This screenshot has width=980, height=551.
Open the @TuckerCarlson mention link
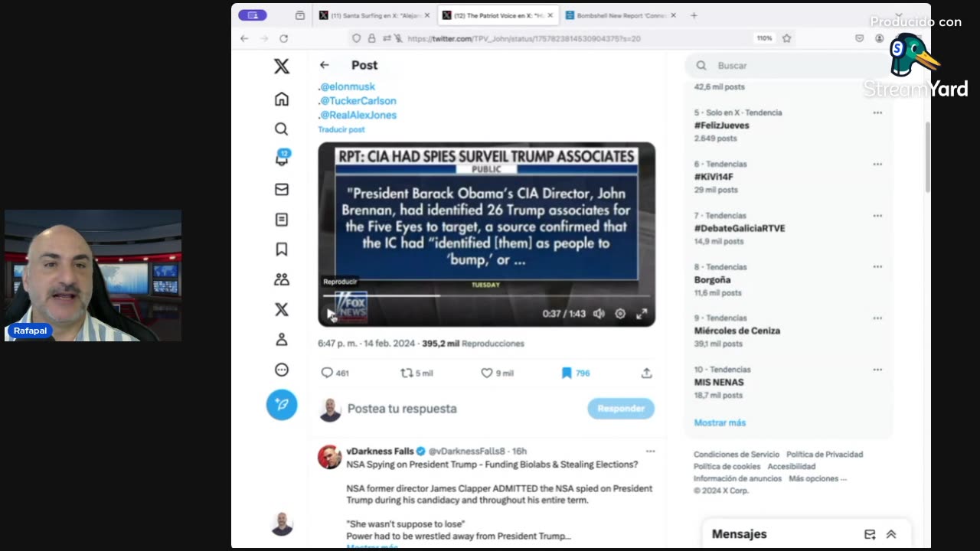coord(358,100)
